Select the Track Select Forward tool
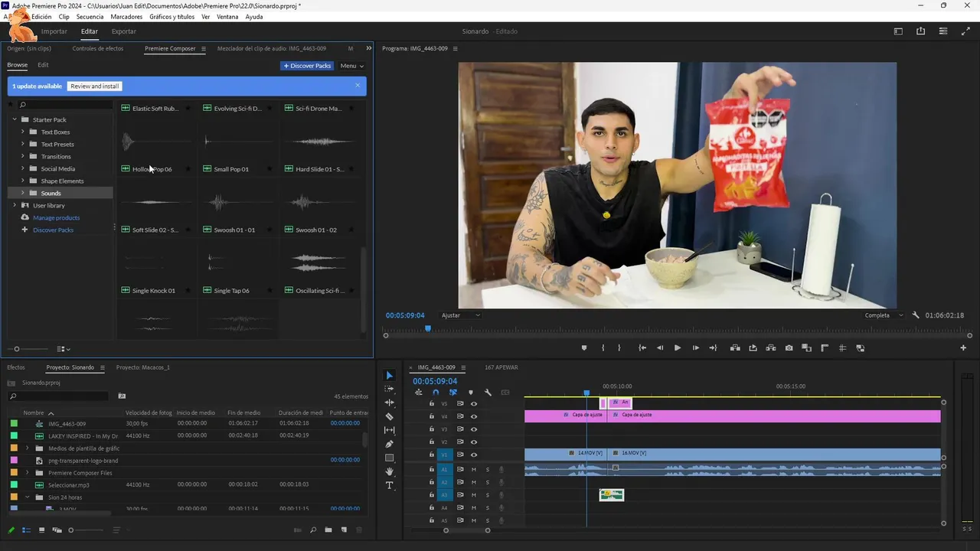 [389, 389]
